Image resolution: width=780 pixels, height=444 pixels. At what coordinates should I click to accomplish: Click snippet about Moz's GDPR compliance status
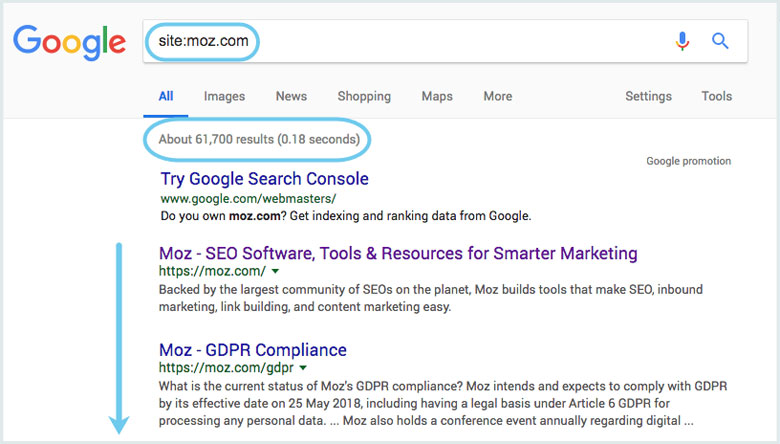[x=443, y=403]
